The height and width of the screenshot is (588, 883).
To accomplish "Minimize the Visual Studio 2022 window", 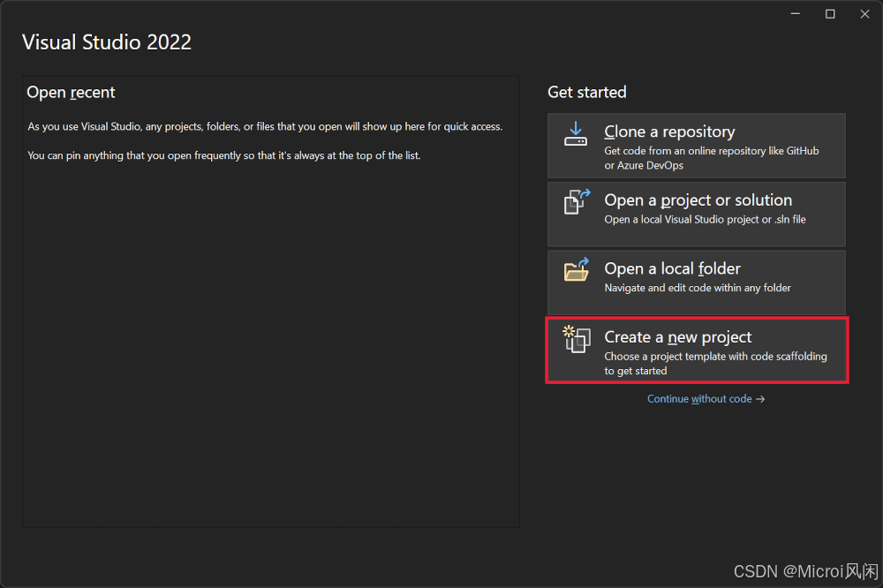I will pos(796,14).
